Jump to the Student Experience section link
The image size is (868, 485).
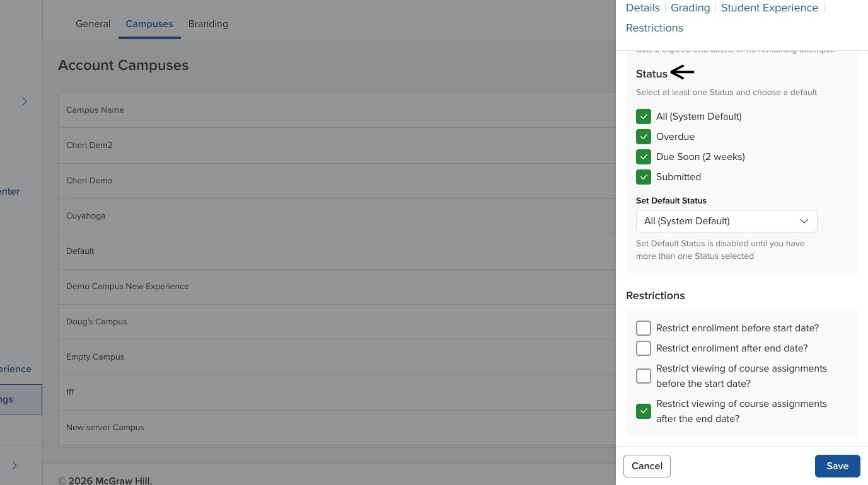[x=770, y=8]
